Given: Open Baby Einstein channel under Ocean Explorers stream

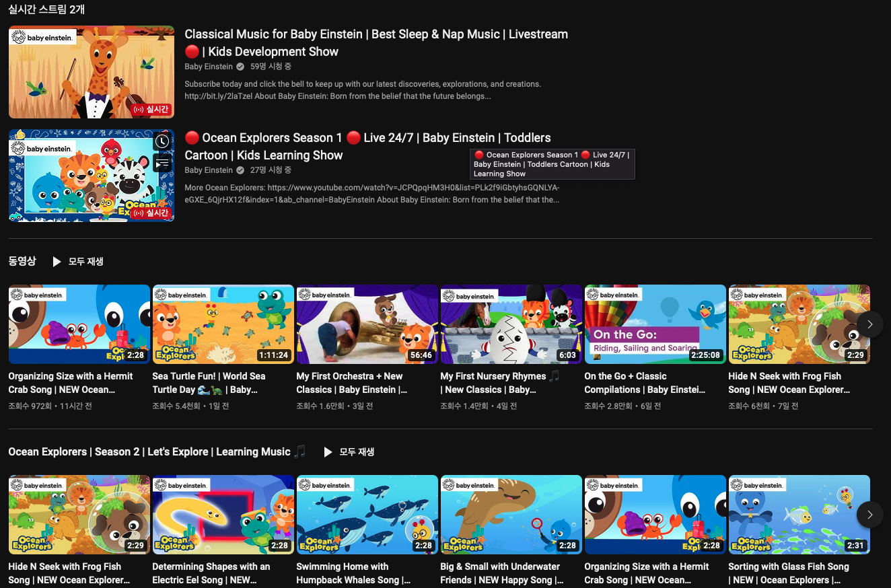Looking at the screenshot, I should (209, 170).
